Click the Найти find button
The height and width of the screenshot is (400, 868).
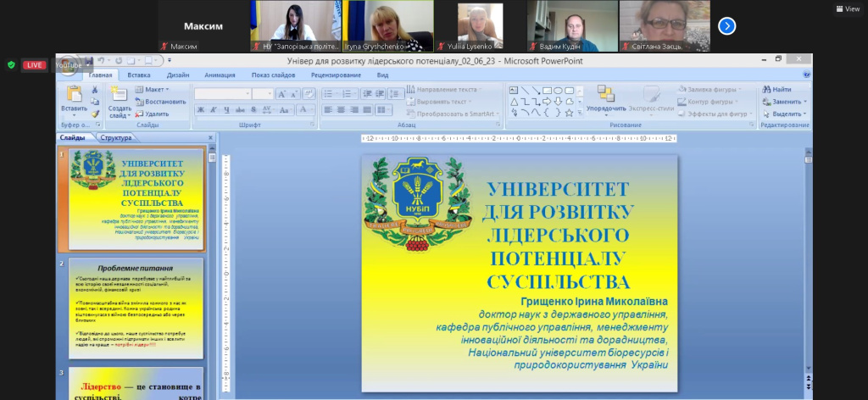point(776,90)
